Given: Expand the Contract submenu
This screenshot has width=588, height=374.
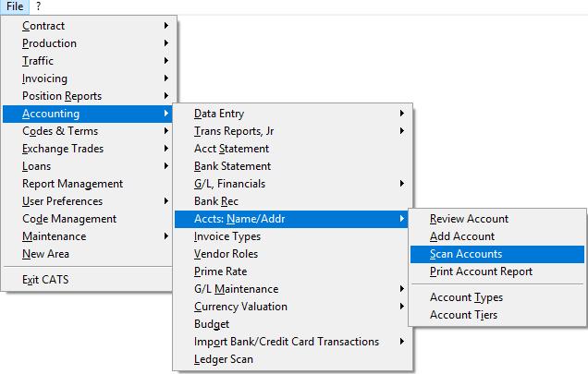Looking at the screenshot, I should point(89,26).
